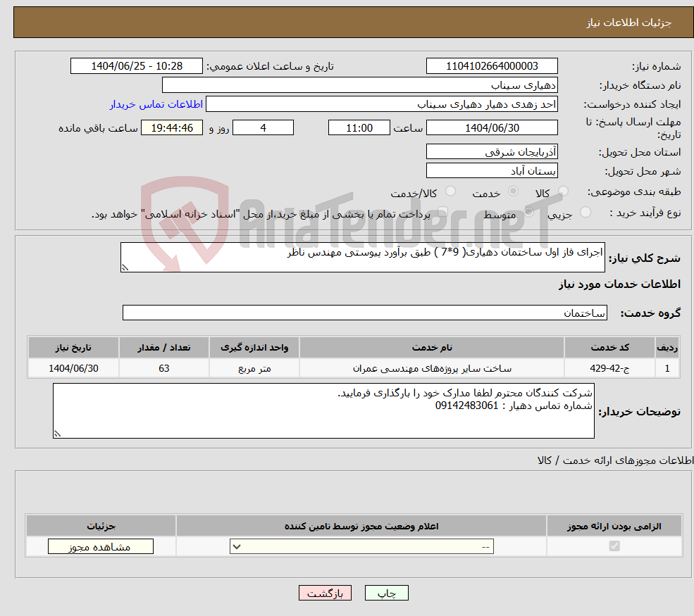694x616 pixels.
Task: Toggle the mandatory license checkbox
Action: coord(614,546)
